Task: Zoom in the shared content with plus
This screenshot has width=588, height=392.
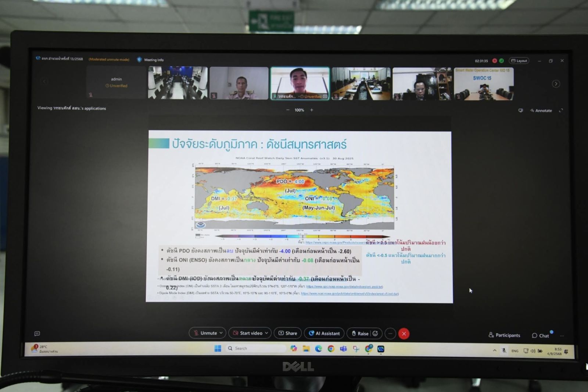Action: (x=312, y=110)
